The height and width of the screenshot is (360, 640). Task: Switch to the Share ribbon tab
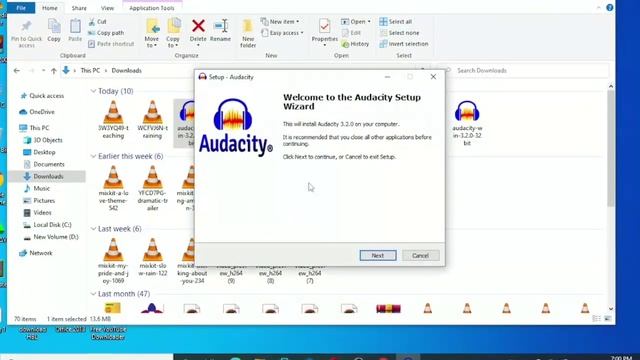(79, 8)
